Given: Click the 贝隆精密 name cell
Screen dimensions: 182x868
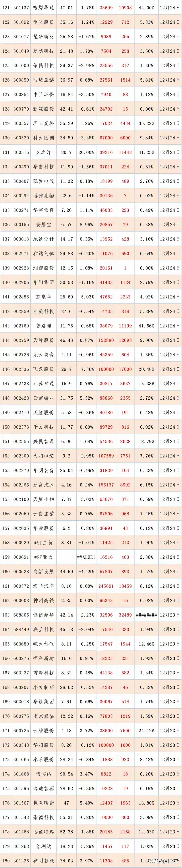Looking at the screenshot, I should point(43,803).
